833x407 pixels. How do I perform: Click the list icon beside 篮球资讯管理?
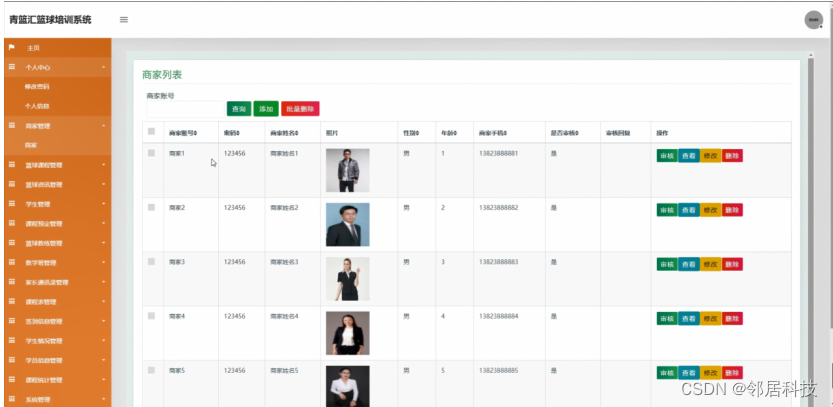(12, 184)
